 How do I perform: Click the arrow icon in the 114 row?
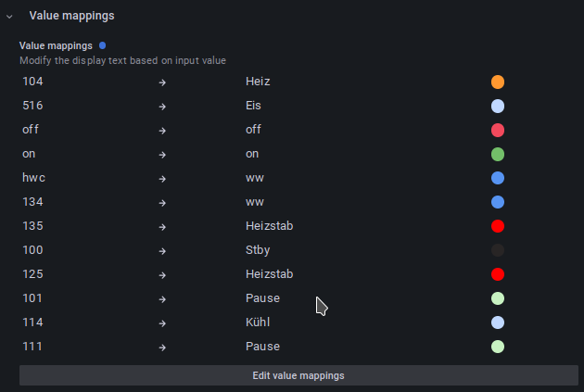[x=162, y=323]
